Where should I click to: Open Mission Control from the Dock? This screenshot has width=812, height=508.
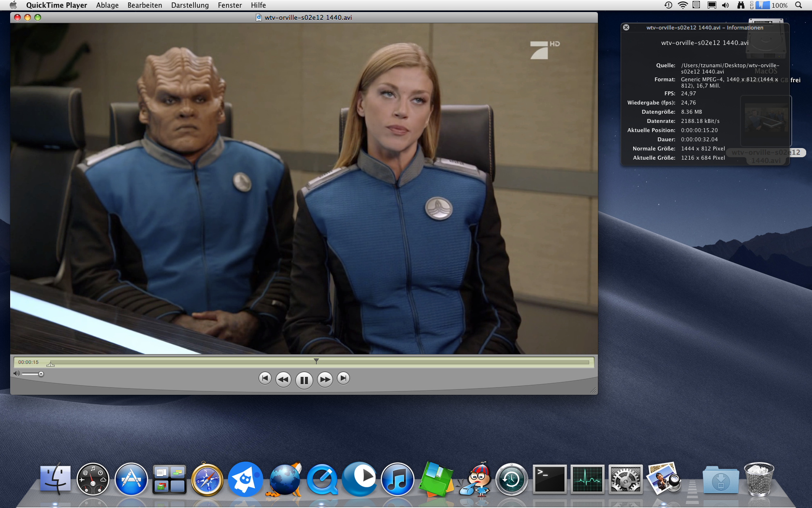click(x=169, y=479)
